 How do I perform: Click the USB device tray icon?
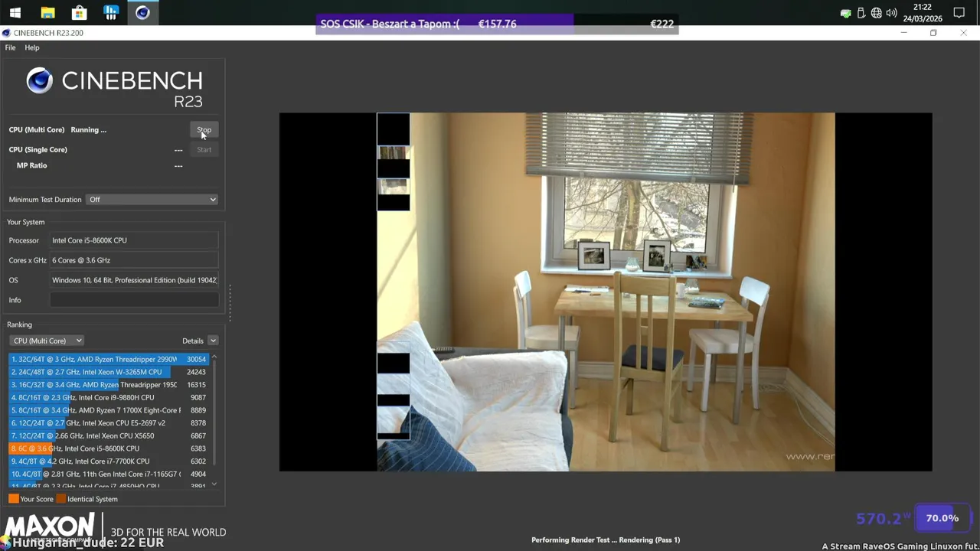click(x=861, y=13)
